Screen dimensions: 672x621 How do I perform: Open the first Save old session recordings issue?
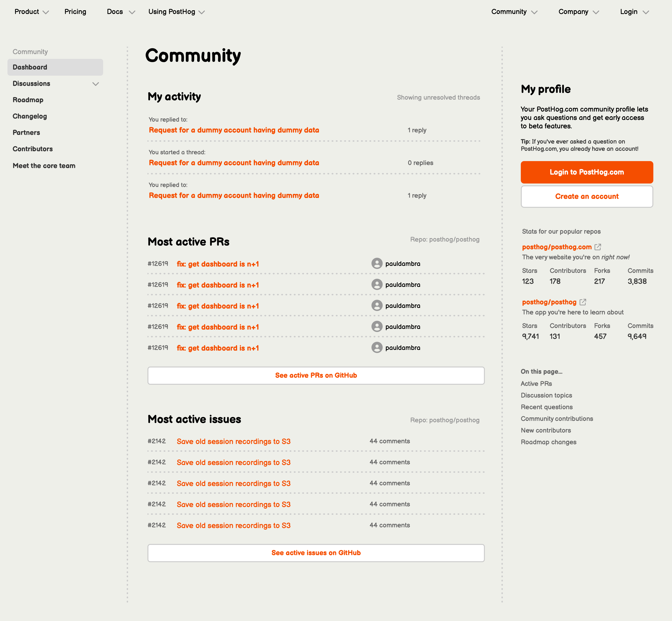pyautogui.click(x=233, y=441)
